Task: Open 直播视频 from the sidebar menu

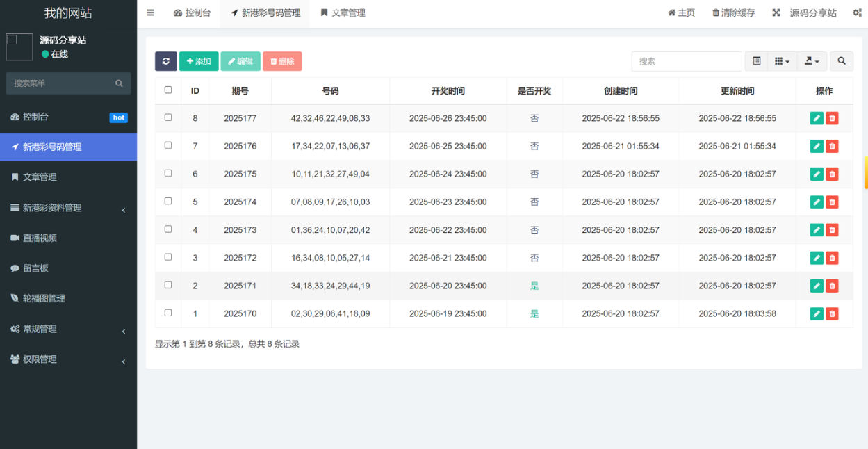Action: coord(40,238)
